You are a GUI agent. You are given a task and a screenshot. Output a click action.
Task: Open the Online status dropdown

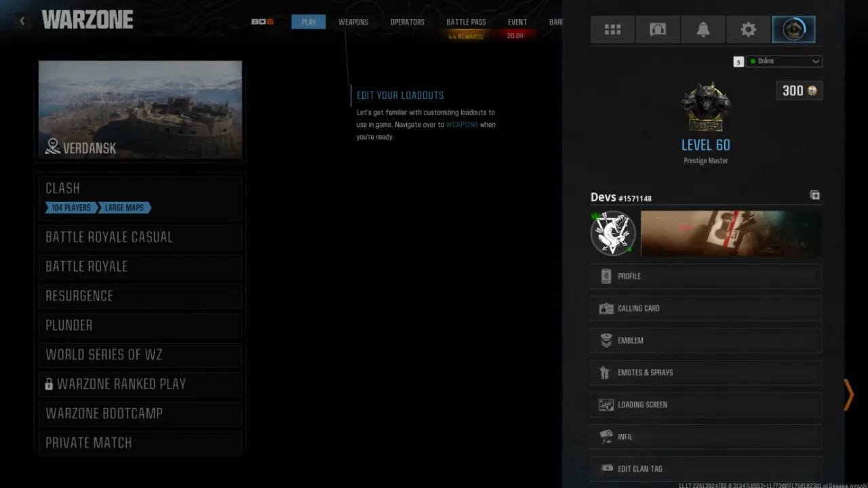(x=784, y=61)
